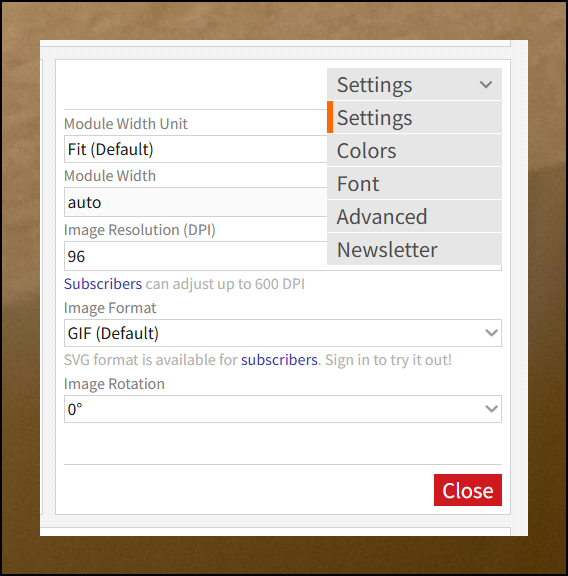Focus the Module Width auto field
Screen dimensions: 568x576
tap(195, 202)
